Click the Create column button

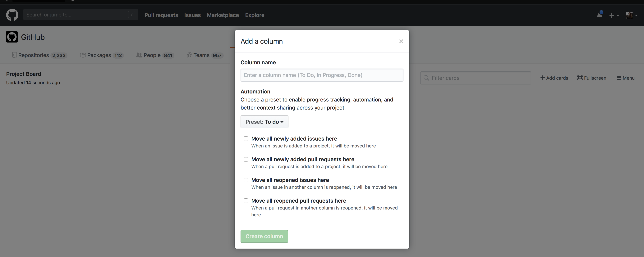[264, 236]
